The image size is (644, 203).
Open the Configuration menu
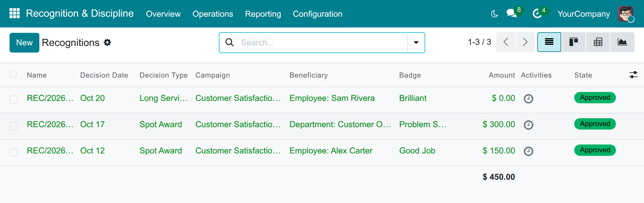(x=318, y=14)
